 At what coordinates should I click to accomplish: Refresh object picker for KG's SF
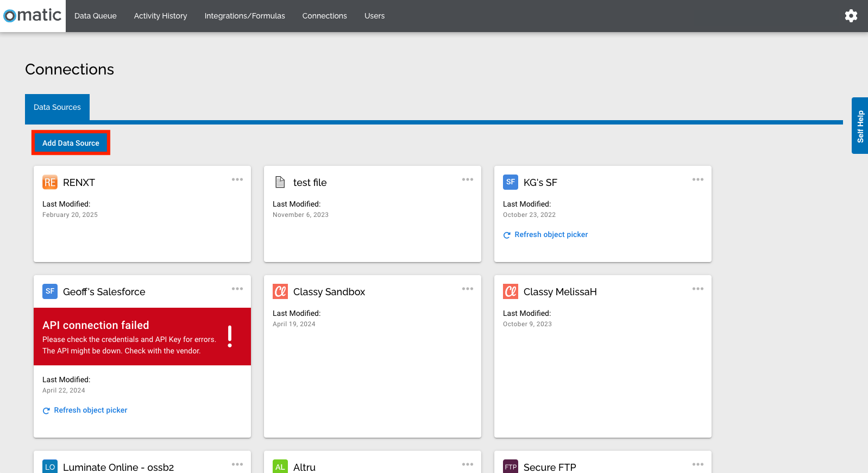[545, 234]
